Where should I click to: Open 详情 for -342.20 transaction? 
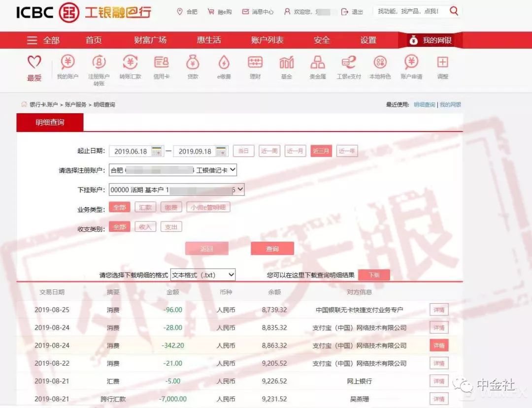point(439,345)
